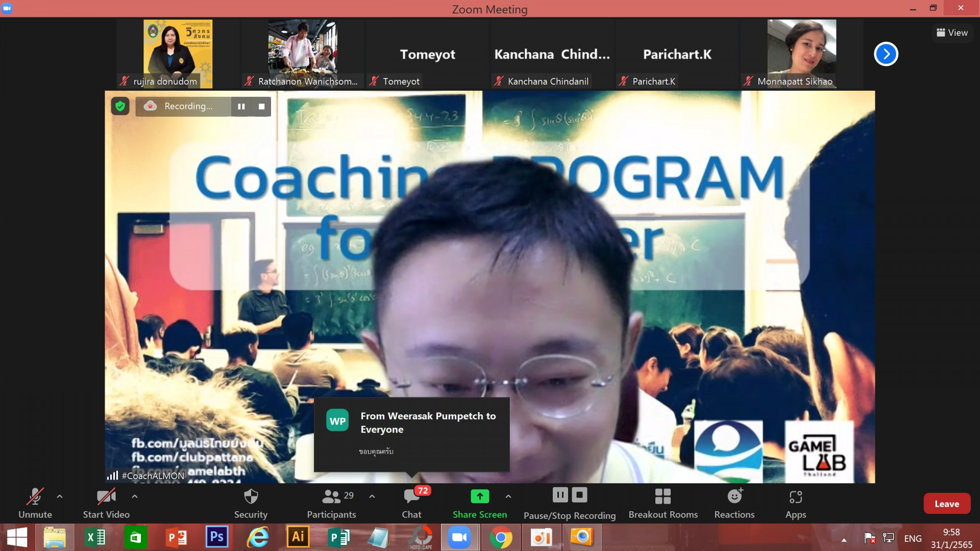Expand video options arrow next to Start Video
The height and width of the screenshot is (551, 980).
coord(135,496)
